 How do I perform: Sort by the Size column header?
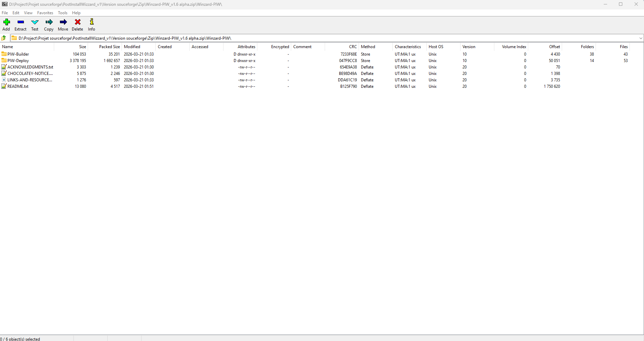click(x=71, y=47)
